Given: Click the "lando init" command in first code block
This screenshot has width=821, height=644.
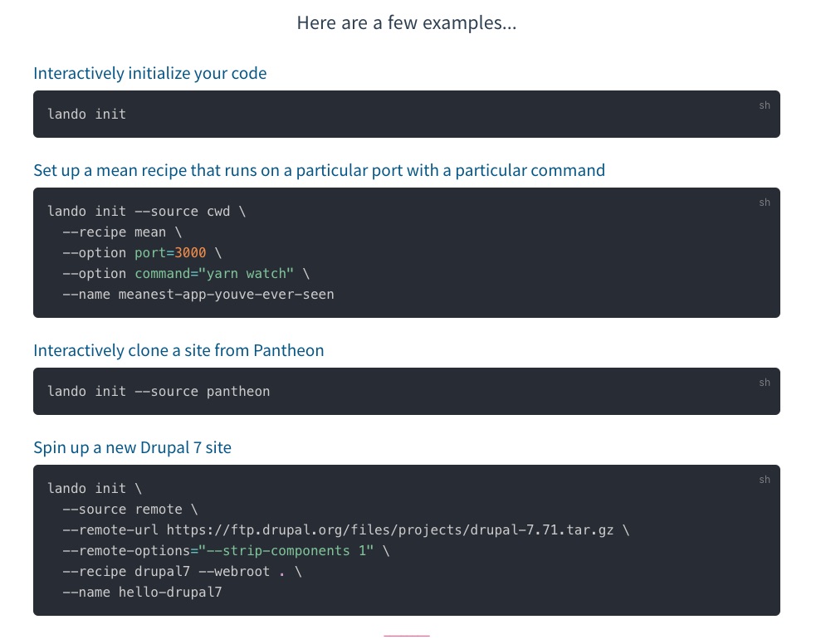Looking at the screenshot, I should click(x=87, y=114).
